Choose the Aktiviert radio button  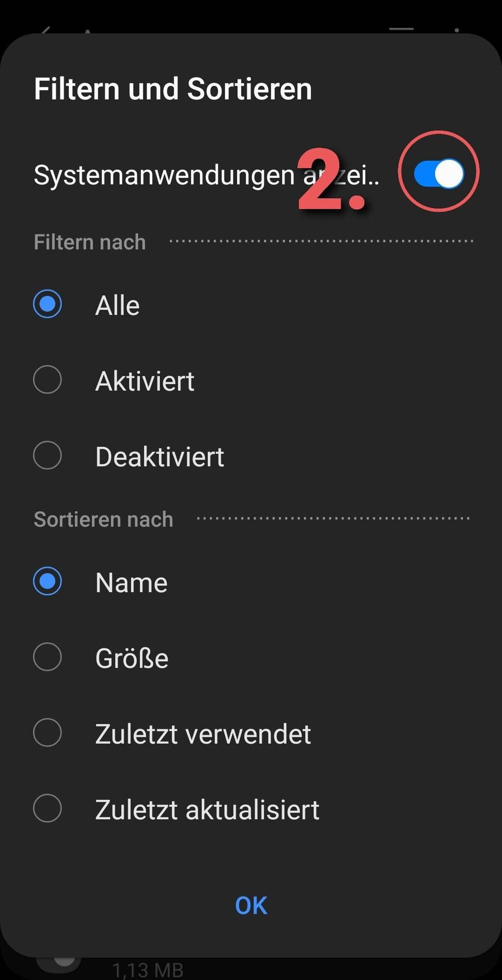[x=48, y=380]
